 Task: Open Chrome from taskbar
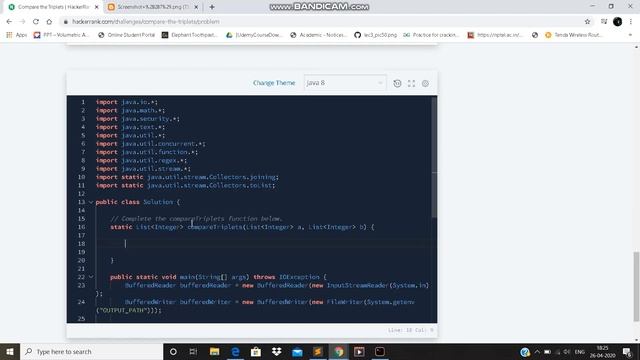[339, 351]
